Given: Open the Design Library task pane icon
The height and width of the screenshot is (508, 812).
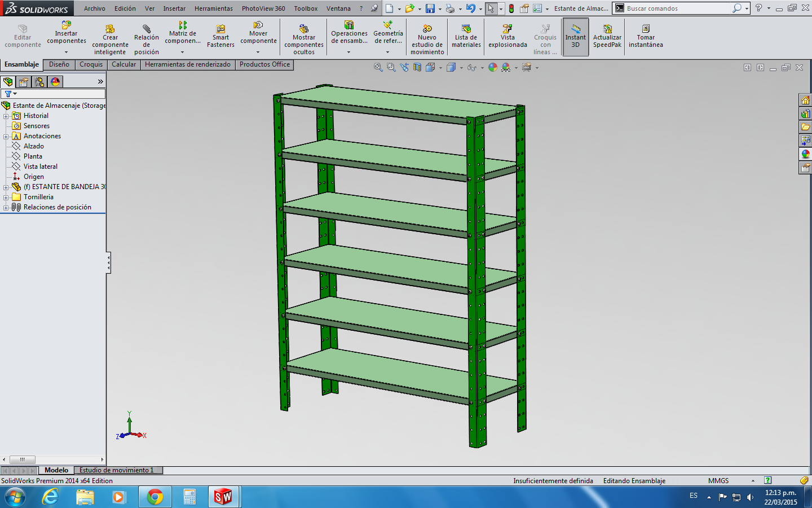Looking at the screenshot, I should pos(805,113).
